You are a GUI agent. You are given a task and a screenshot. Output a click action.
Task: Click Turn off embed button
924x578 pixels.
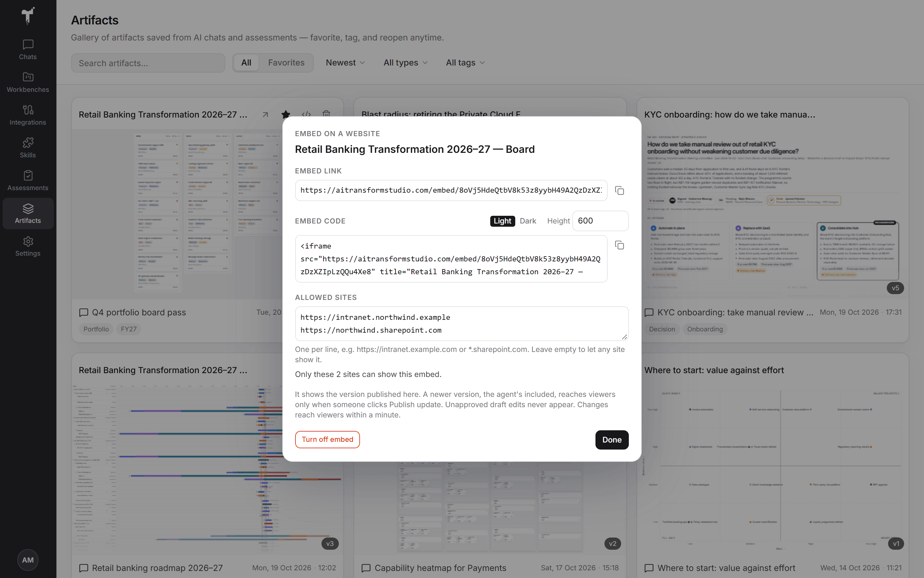pos(327,440)
